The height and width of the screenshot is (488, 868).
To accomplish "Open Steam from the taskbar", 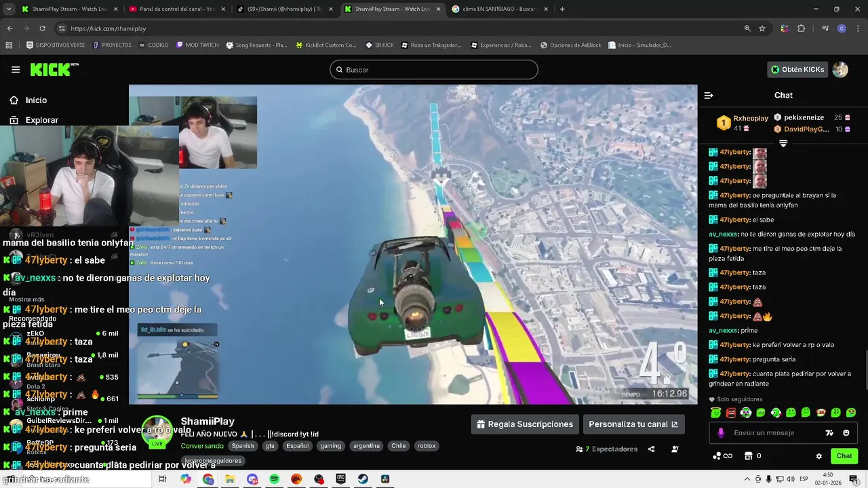I will tap(363, 479).
